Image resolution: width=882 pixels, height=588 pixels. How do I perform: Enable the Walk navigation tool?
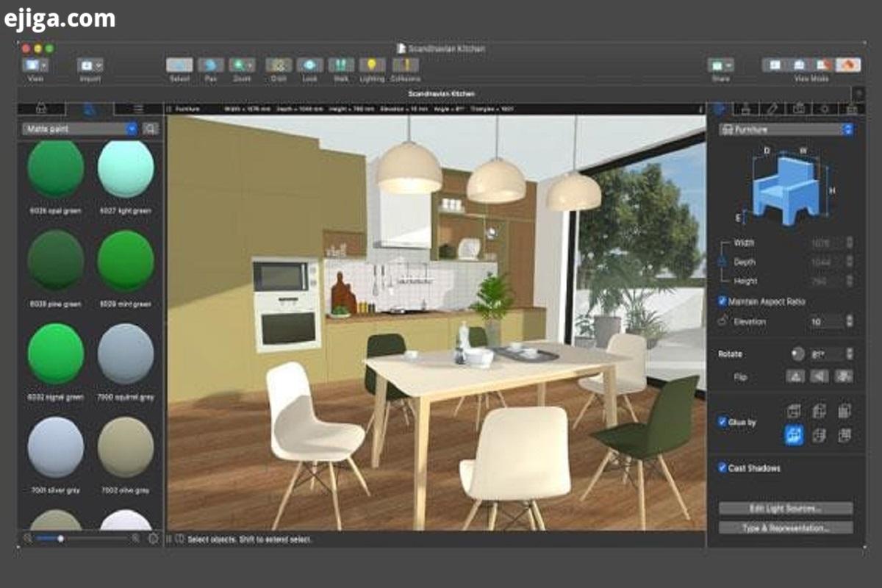(341, 65)
